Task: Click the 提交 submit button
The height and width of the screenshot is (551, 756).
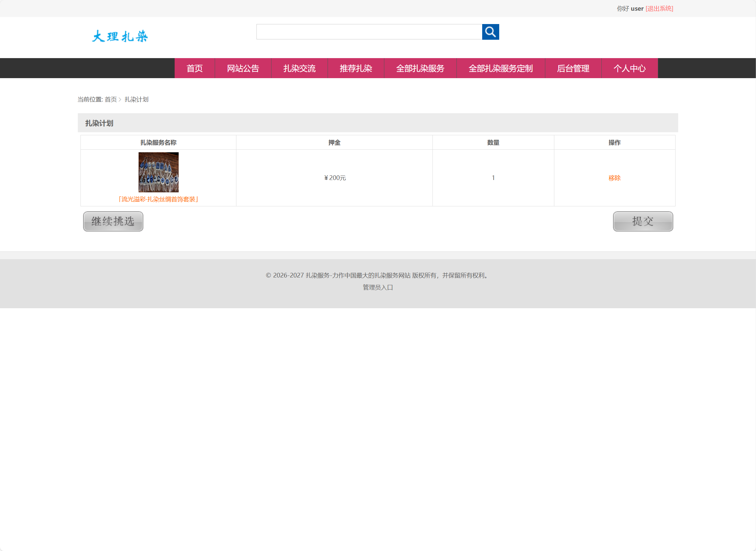Action: (x=642, y=221)
